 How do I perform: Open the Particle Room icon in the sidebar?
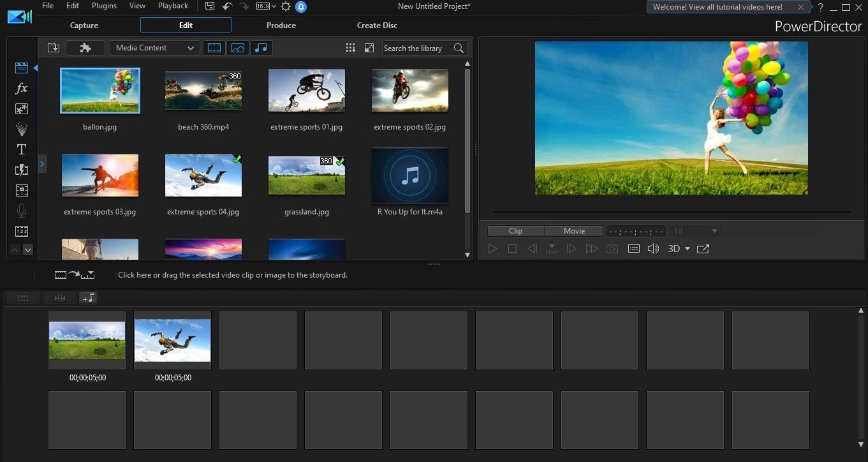click(x=21, y=130)
